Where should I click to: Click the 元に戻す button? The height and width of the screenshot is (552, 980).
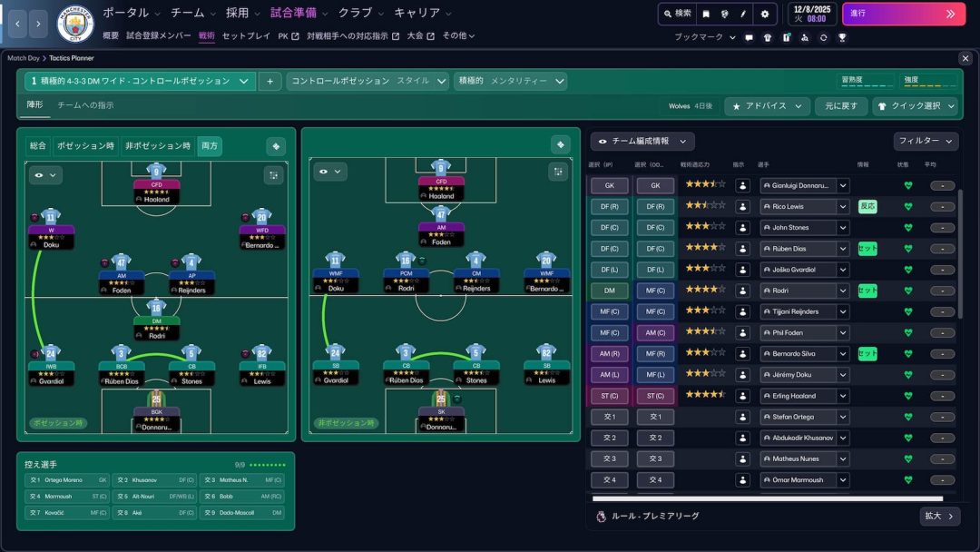click(x=840, y=106)
